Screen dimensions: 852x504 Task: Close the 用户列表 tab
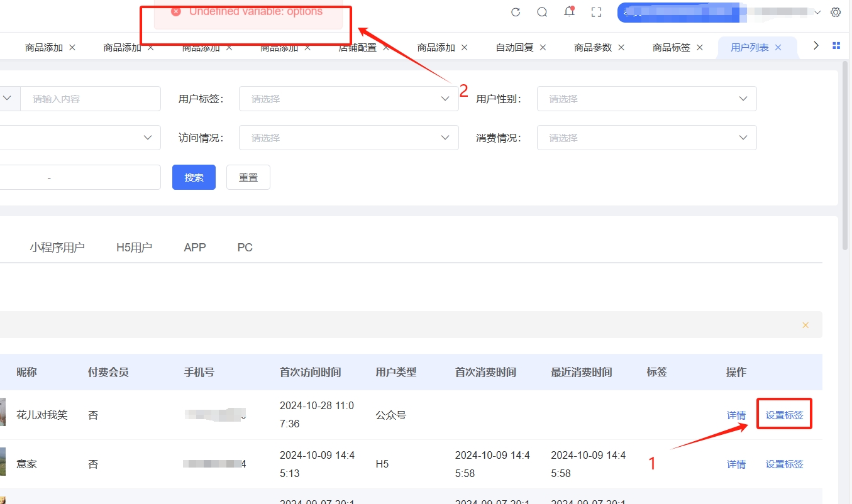pyautogui.click(x=778, y=47)
